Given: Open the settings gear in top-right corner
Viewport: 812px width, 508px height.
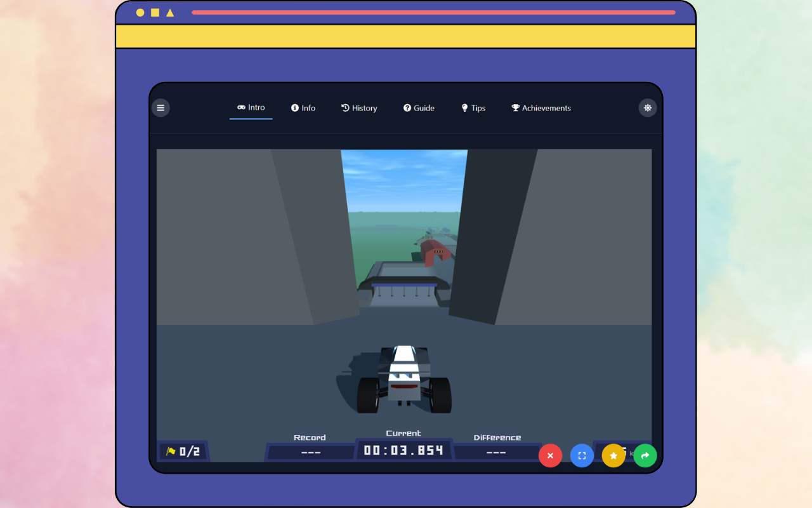Looking at the screenshot, I should click(x=648, y=107).
